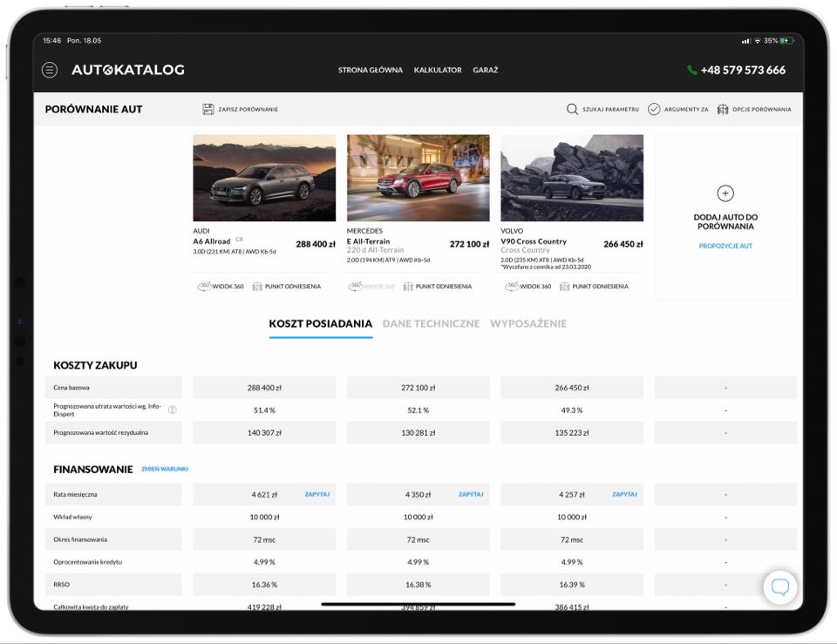Viewport: 837px width, 644px height.
Task: Click Zapytaj next to 4 257 zł
Action: (624, 494)
